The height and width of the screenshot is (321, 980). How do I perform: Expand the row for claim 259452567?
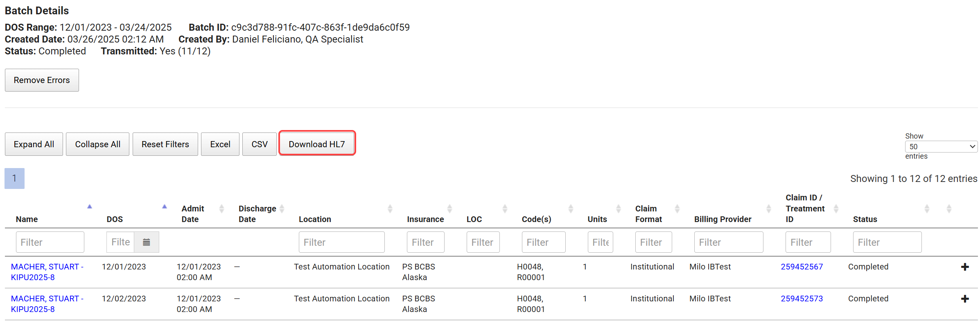point(965,267)
